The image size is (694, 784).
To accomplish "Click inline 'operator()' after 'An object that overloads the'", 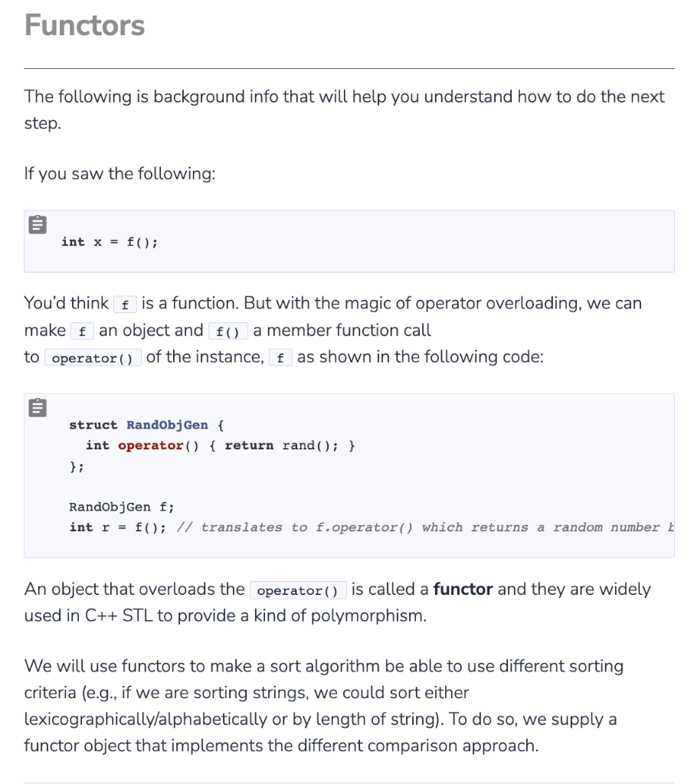I will click(x=298, y=590).
